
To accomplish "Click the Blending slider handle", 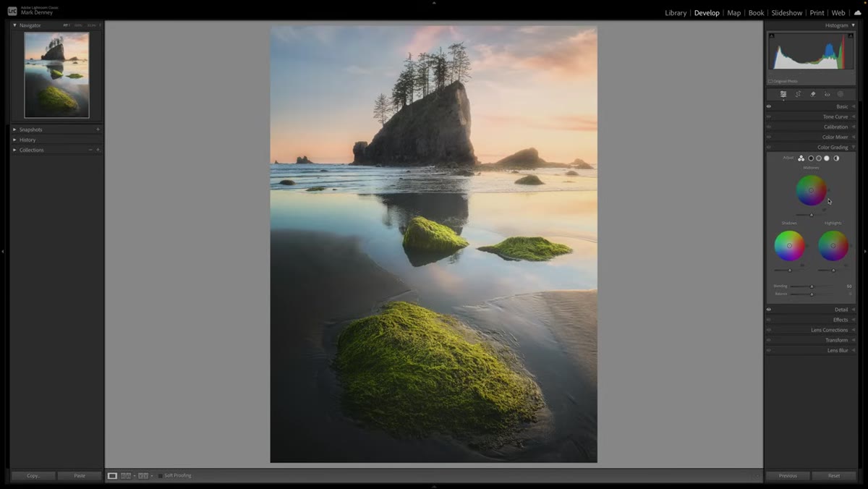I will click(812, 286).
